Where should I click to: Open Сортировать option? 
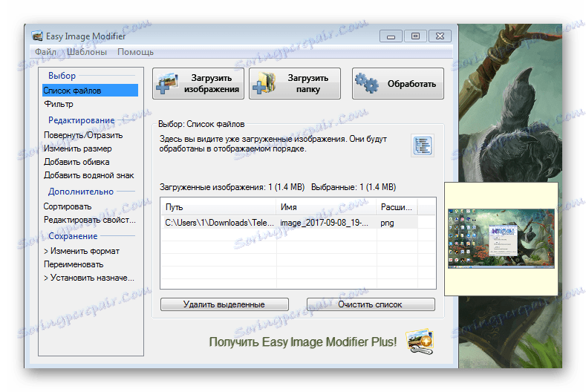point(68,206)
